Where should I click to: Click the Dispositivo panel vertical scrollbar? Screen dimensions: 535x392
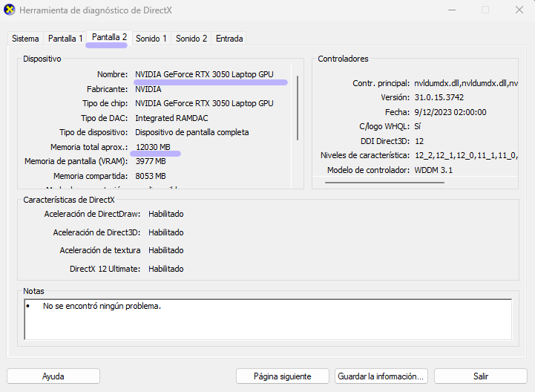298,108
